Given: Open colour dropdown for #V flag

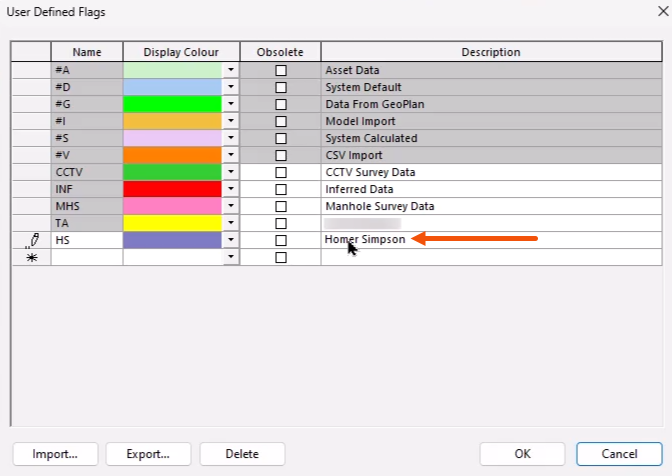Looking at the screenshot, I should click(231, 155).
